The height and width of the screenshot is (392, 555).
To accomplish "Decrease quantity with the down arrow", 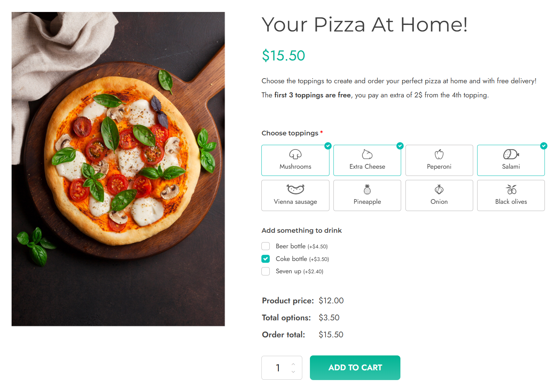I will (293, 372).
